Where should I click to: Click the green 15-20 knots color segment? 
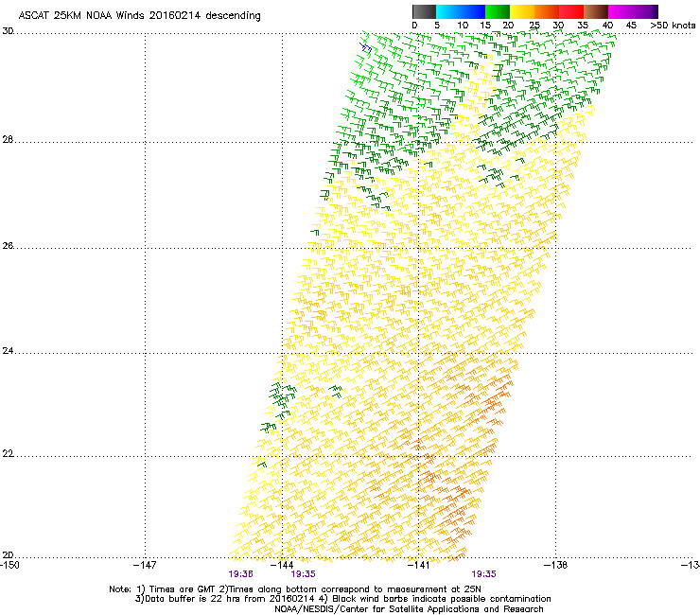pos(497,11)
